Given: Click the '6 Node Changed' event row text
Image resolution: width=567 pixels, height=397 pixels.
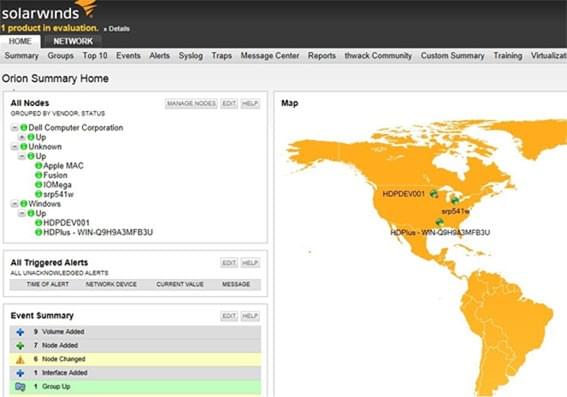Looking at the screenshot, I should click(x=60, y=359).
